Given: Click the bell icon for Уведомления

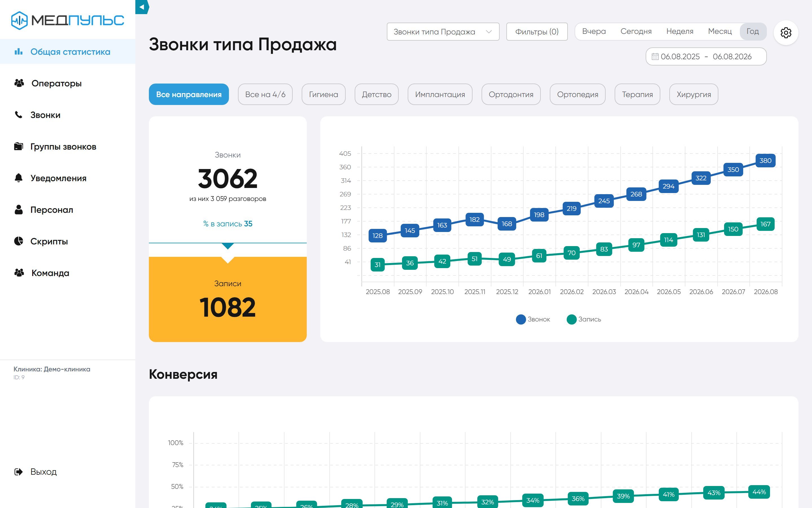Looking at the screenshot, I should 18,178.
